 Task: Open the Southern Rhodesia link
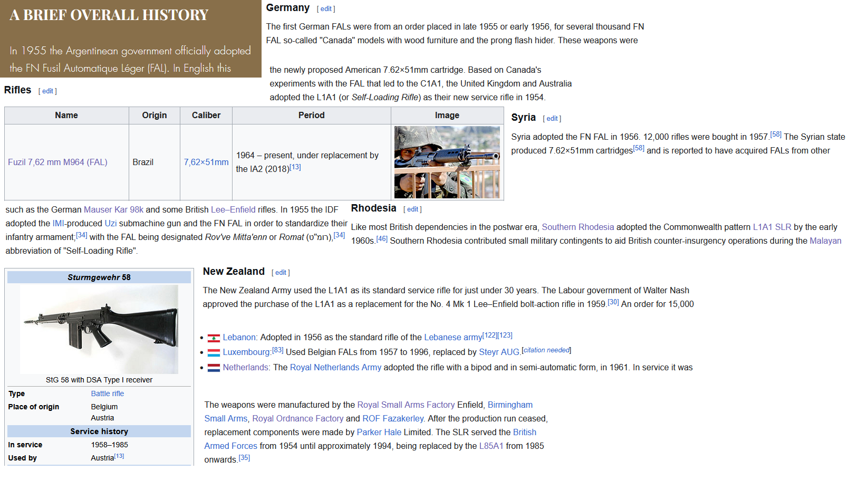point(578,227)
